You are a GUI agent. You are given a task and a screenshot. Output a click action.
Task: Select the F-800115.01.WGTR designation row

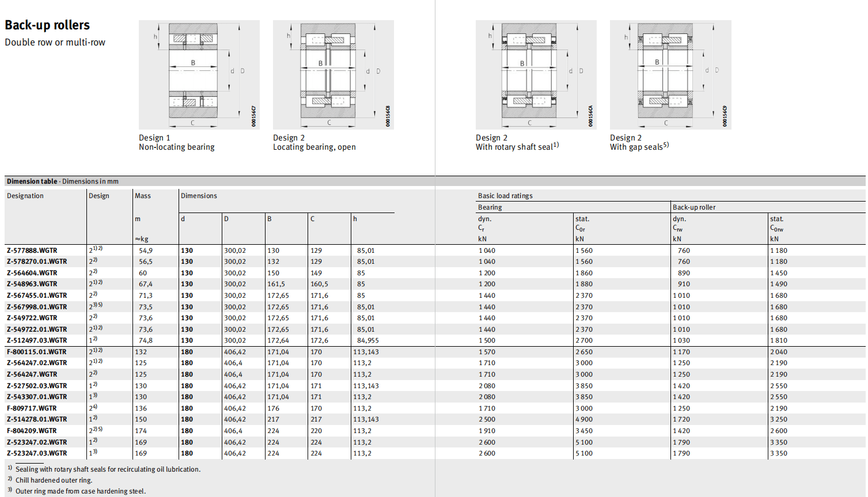[36, 352]
